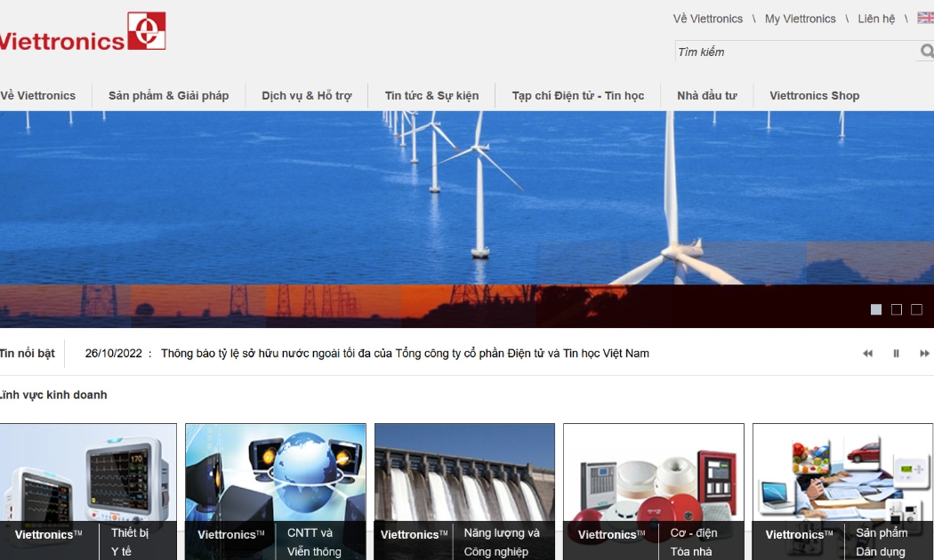Click the wind turbine banner image
The width and height of the screenshot is (934, 560).
coord(467,219)
